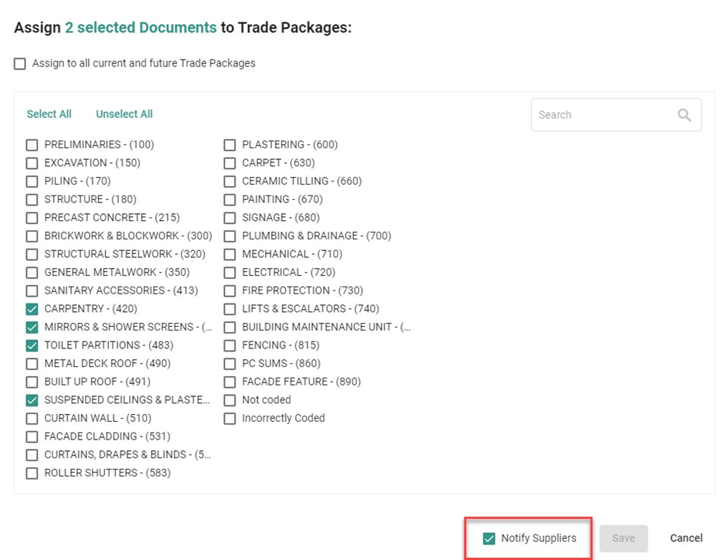The height and width of the screenshot is (560, 728).
Task: Check the PRELIMINARIES - (100) checkbox
Action: pyautogui.click(x=32, y=145)
